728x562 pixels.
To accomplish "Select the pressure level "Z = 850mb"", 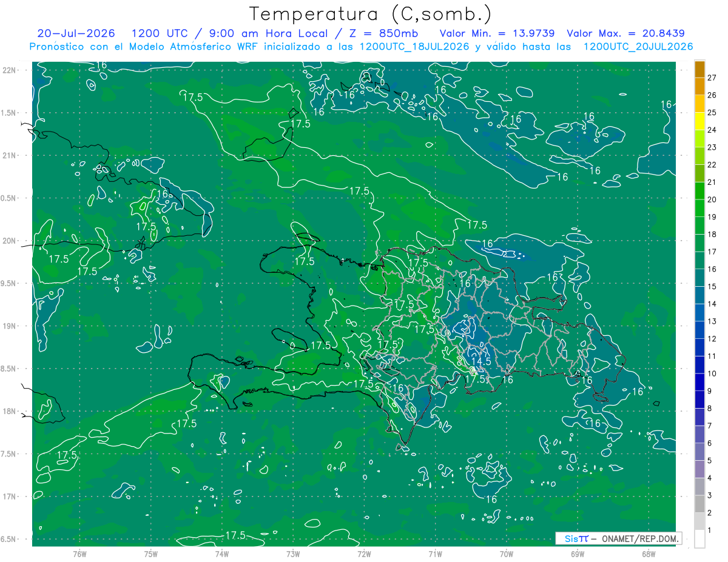I will pyautogui.click(x=383, y=33).
